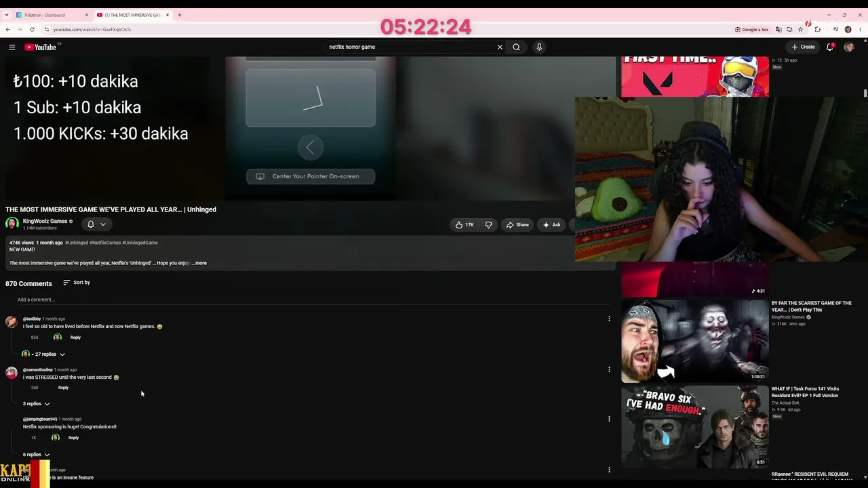Click the browser forward arrow
Viewport: 868px width, 488px height.
pyautogui.click(x=20, y=29)
